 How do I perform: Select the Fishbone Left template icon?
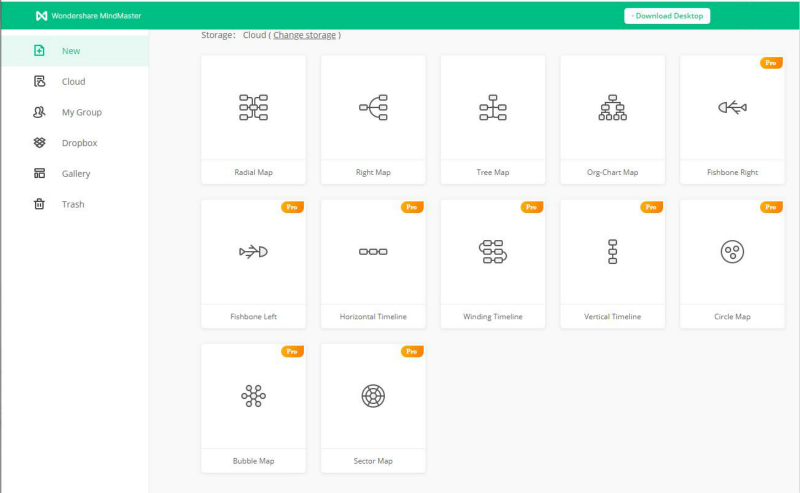point(253,252)
